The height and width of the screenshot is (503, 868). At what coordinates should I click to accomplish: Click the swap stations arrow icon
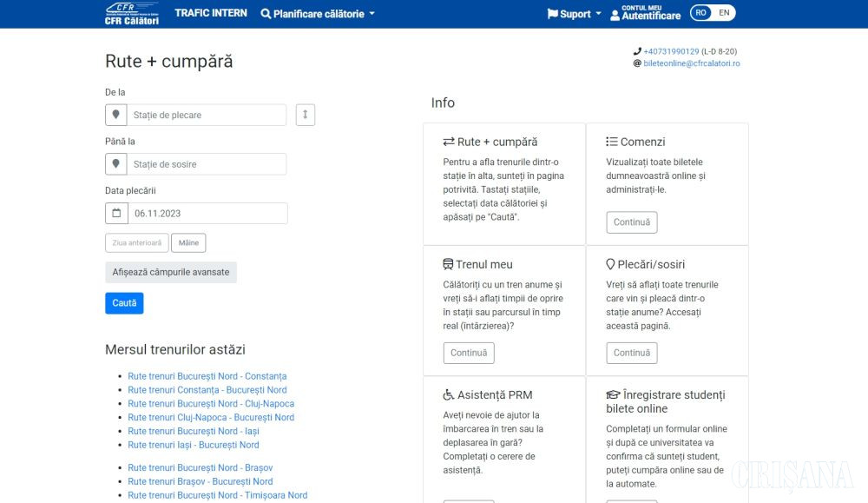[305, 115]
